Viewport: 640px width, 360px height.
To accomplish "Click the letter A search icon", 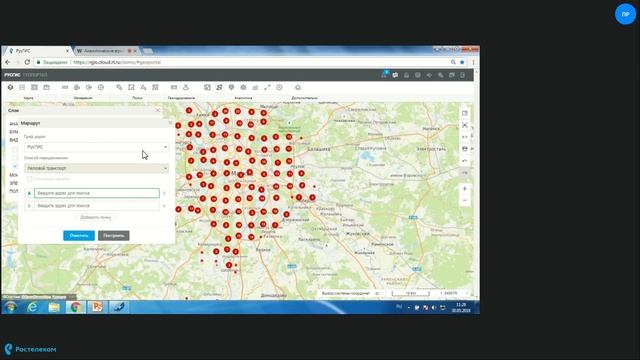I will click(x=143, y=87).
